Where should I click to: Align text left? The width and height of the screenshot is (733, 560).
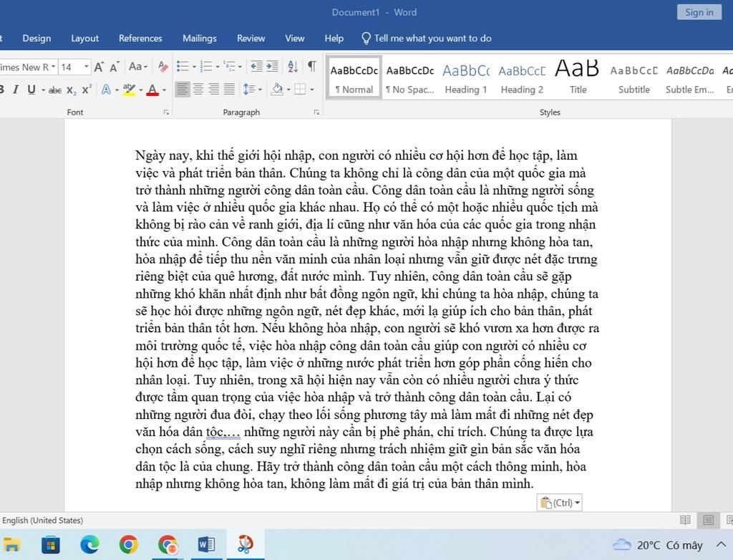click(x=183, y=90)
